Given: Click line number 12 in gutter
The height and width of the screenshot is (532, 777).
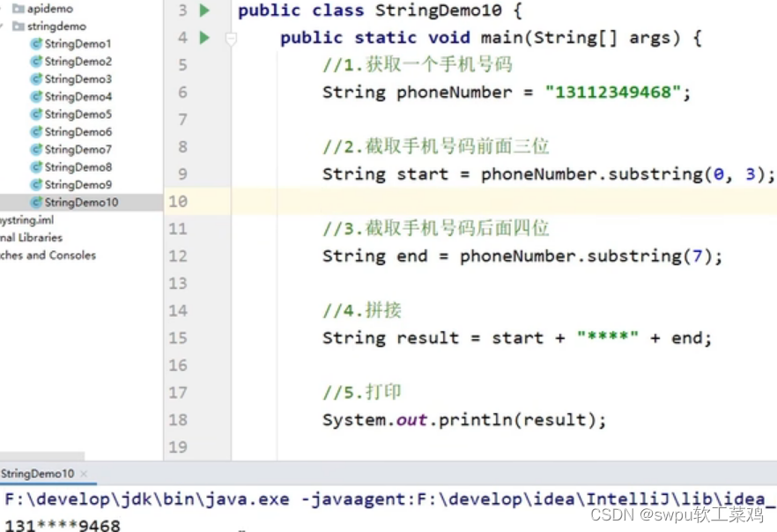Looking at the screenshot, I should click(x=178, y=256).
